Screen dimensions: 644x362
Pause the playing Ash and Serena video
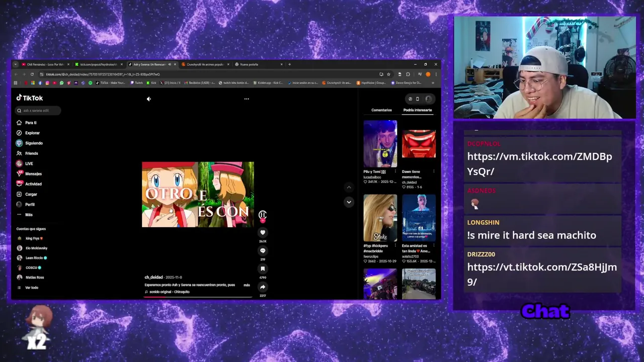coord(198,195)
